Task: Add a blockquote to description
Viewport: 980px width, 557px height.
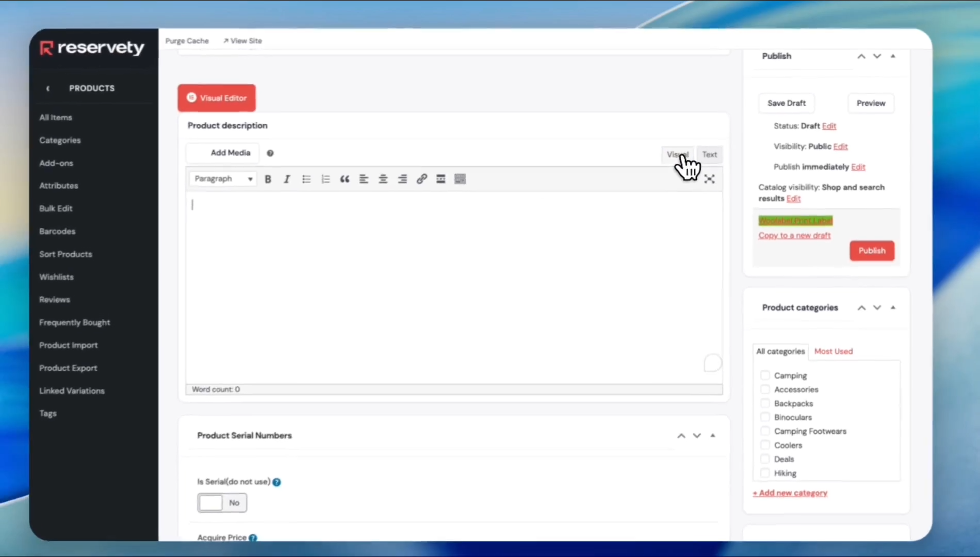Action: [345, 179]
